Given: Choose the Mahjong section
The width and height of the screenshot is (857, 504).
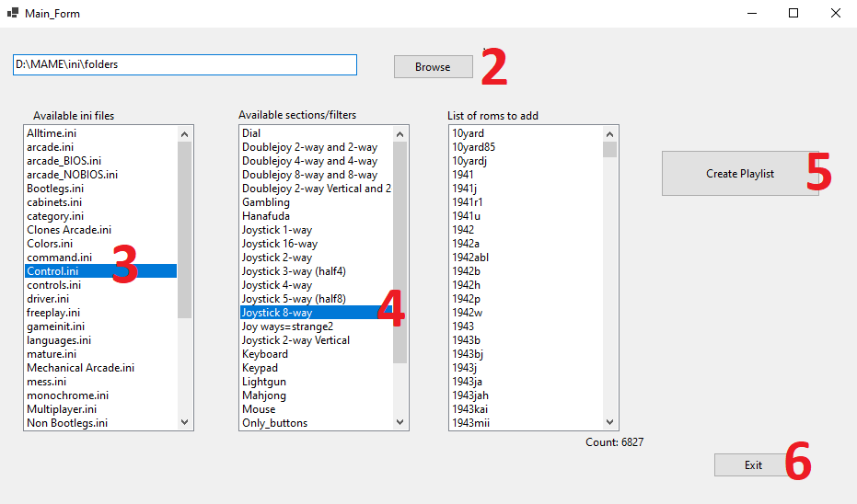Looking at the screenshot, I should pyautogui.click(x=316, y=395).
